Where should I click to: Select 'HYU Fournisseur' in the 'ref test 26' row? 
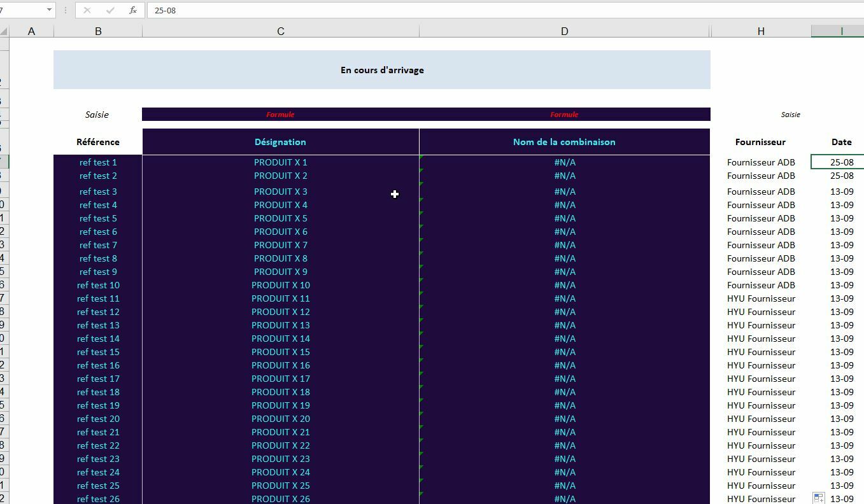pyautogui.click(x=761, y=498)
